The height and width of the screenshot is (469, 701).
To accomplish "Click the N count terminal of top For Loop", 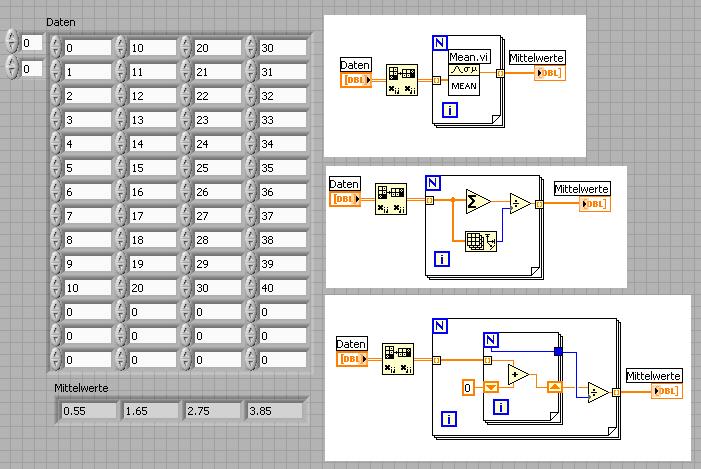I will pos(440,43).
